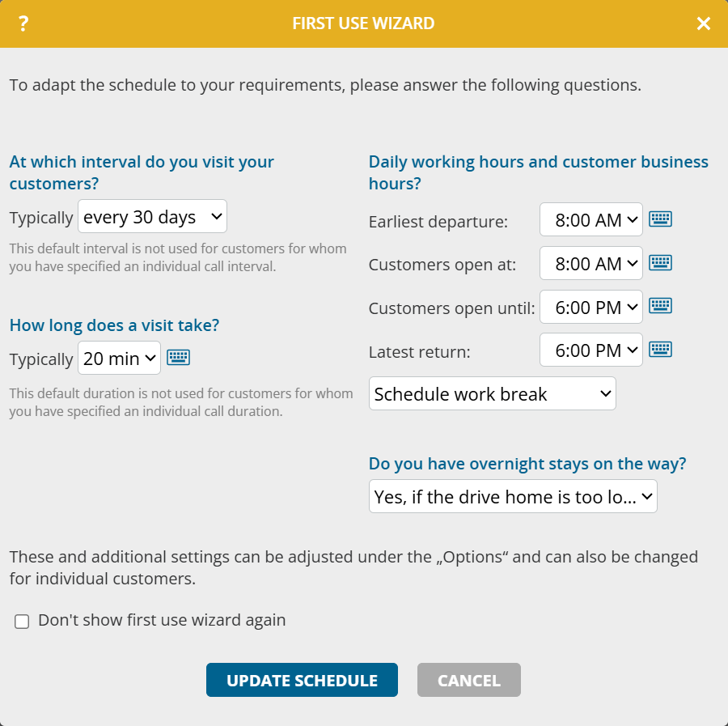Click the help question mark icon
The image size is (728, 726).
pos(23,23)
